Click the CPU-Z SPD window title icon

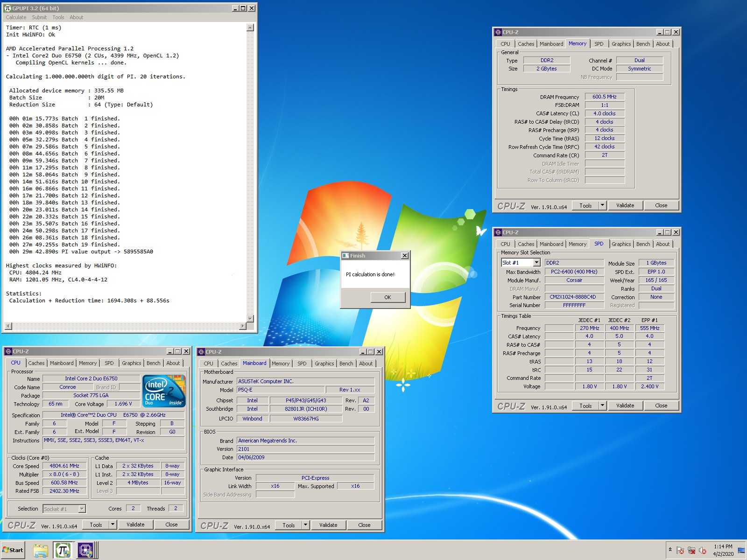click(498, 232)
